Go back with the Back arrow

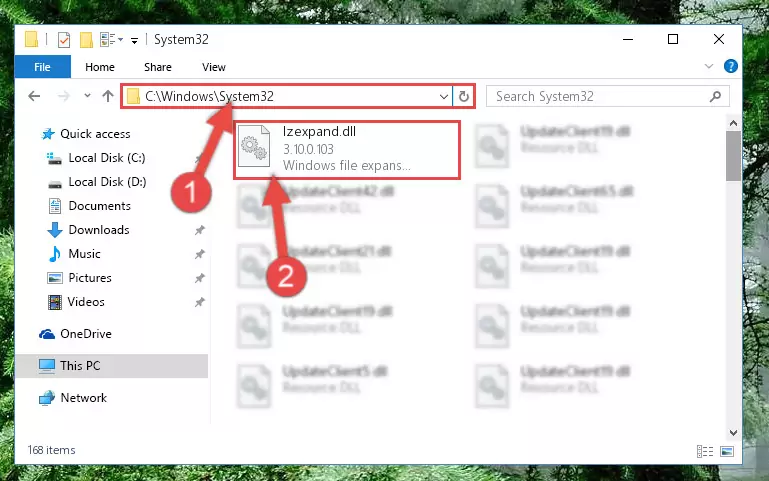tap(34, 96)
